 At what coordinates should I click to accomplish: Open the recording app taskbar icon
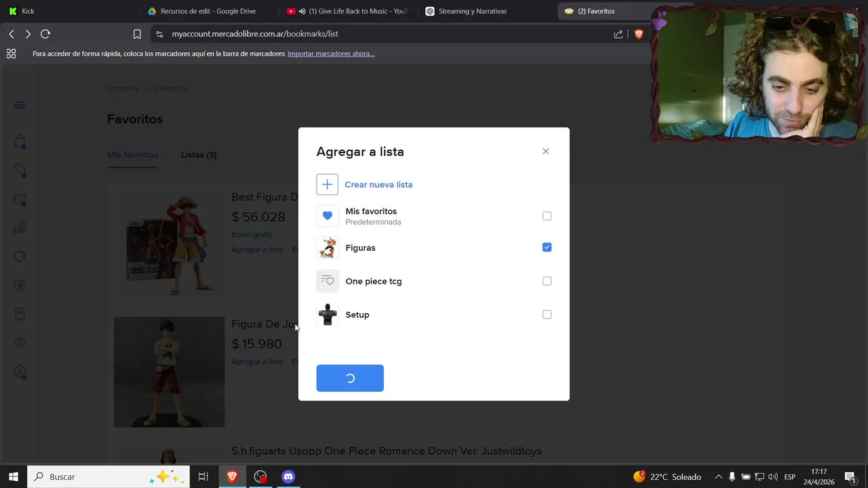coord(260,476)
